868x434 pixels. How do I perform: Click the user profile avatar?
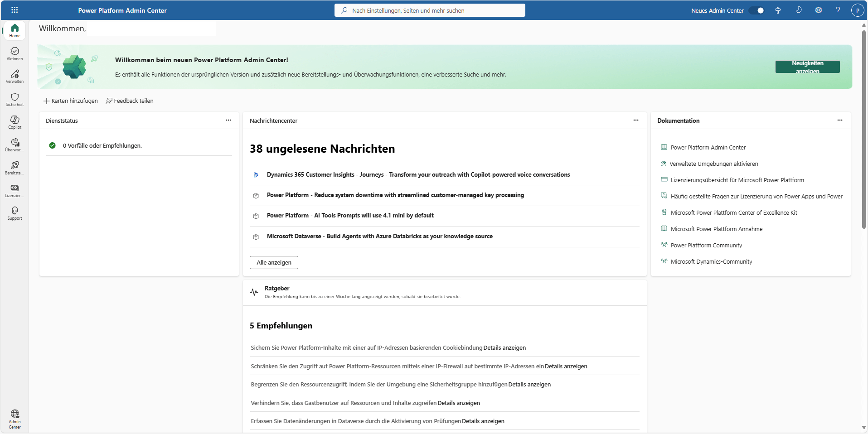coord(857,10)
